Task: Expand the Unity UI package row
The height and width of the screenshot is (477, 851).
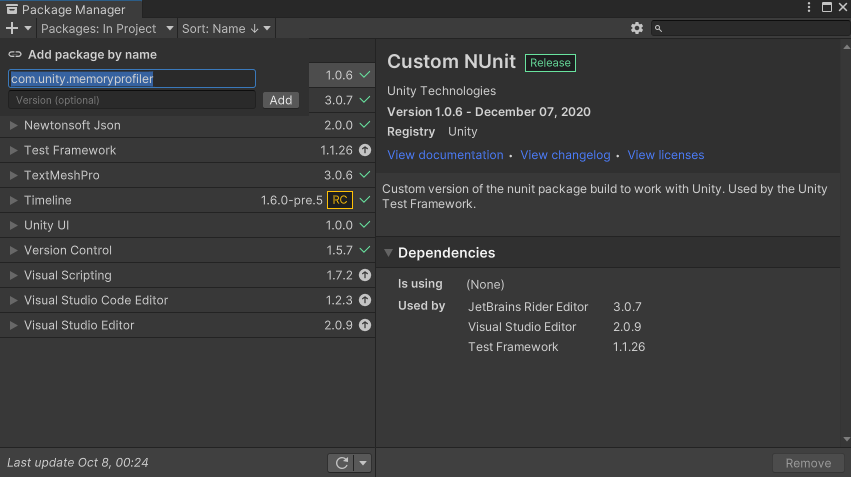Action: [x=14, y=225]
